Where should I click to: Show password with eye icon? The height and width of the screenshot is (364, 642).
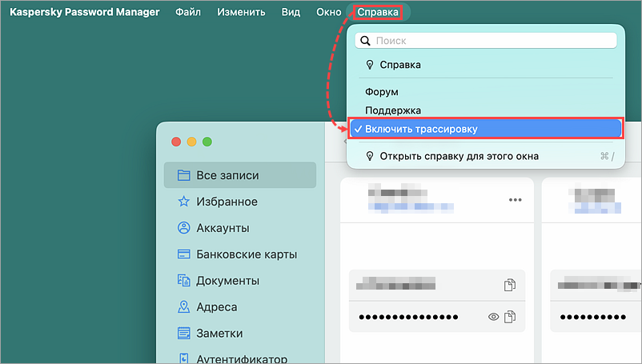pyautogui.click(x=493, y=317)
